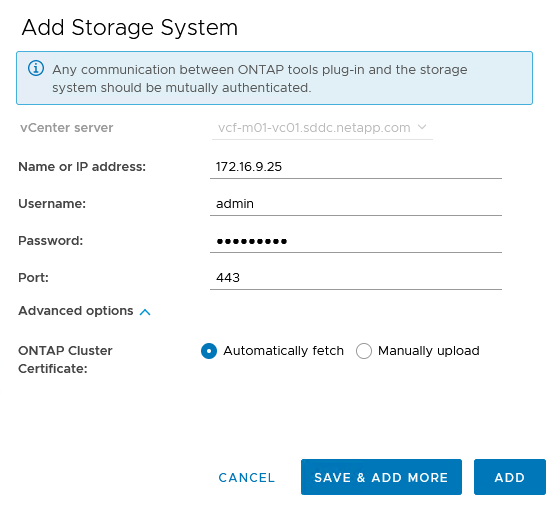Click the Add Storage System dialog title
This screenshot has width=560, height=508.
tap(130, 28)
